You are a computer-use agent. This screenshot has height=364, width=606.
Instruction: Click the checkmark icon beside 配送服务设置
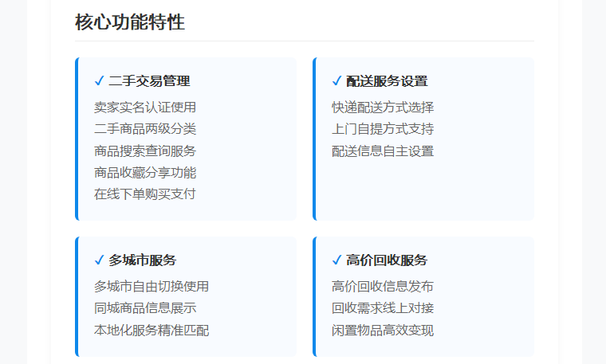pyautogui.click(x=336, y=81)
